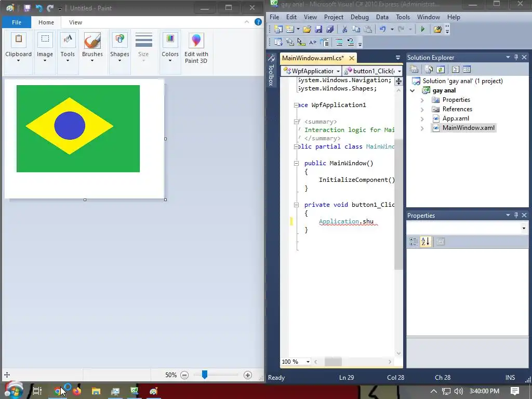This screenshot has width=532, height=399.
Task: Click Solution Explorer Properties toolbar icon
Action: pos(414,70)
